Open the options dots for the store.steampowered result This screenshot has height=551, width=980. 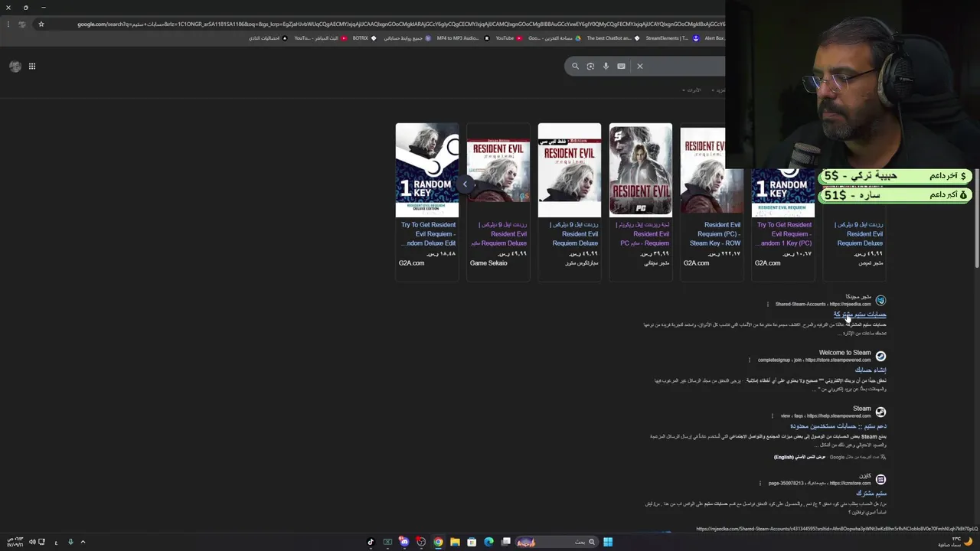pos(750,360)
